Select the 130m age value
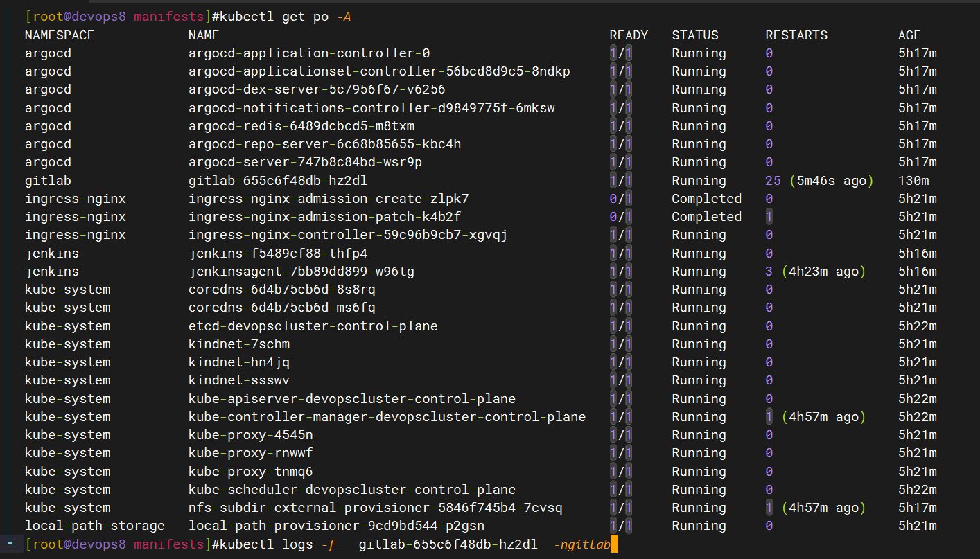The image size is (980, 559). pos(913,181)
